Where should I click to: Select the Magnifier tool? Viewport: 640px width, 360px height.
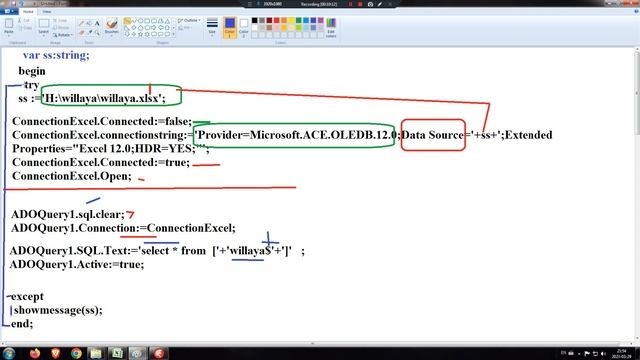click(x=97, y=32)
